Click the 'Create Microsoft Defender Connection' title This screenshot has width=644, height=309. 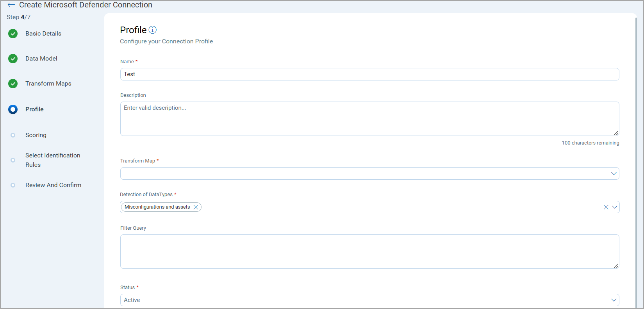(86, 5)
